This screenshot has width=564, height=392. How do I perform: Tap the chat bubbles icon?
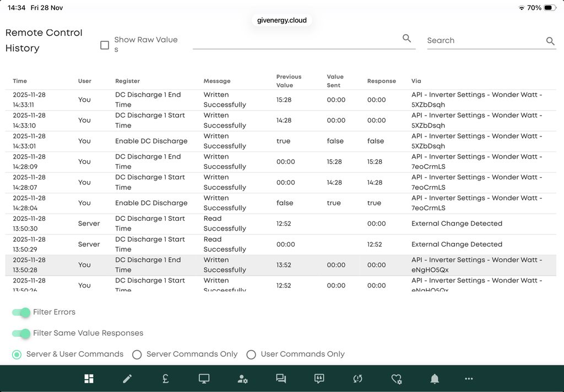click(x=281, y=379)
